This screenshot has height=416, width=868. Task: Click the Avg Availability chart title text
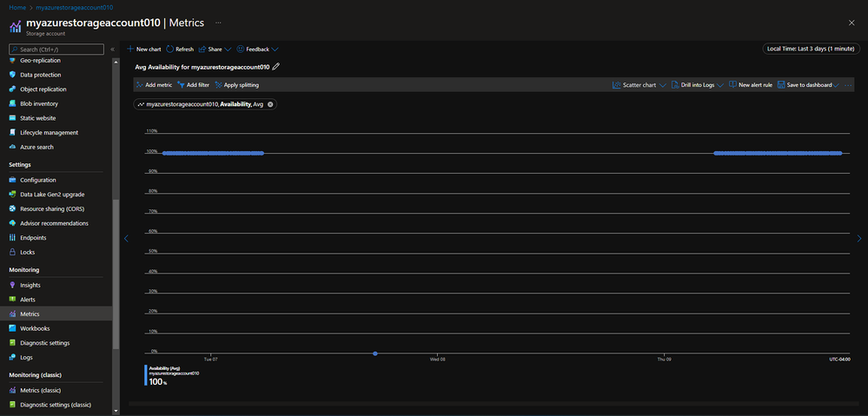(x=202, y=66)
